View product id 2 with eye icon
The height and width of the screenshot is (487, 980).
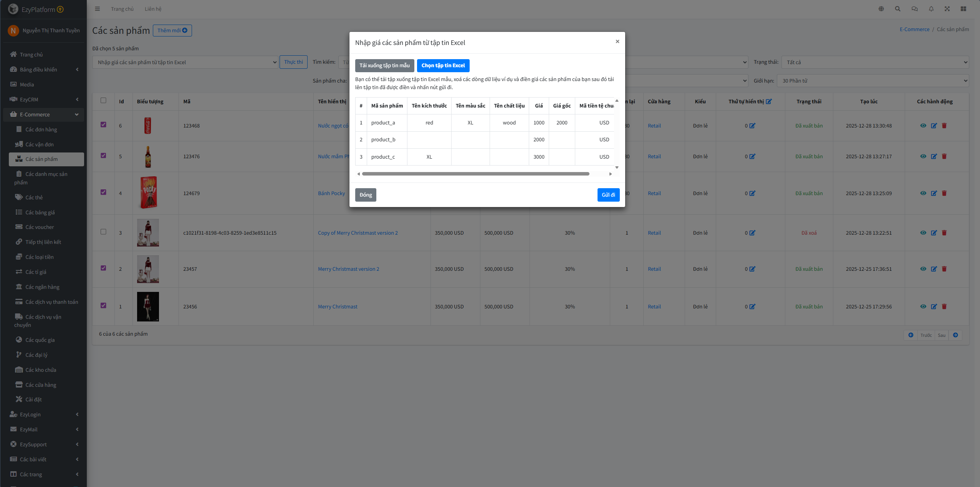923,269
